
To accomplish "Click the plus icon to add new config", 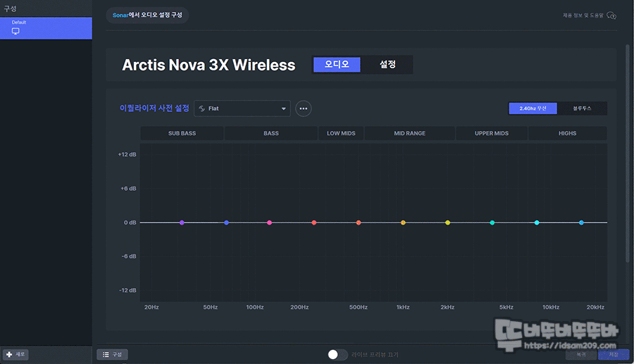I will (9, 354).
